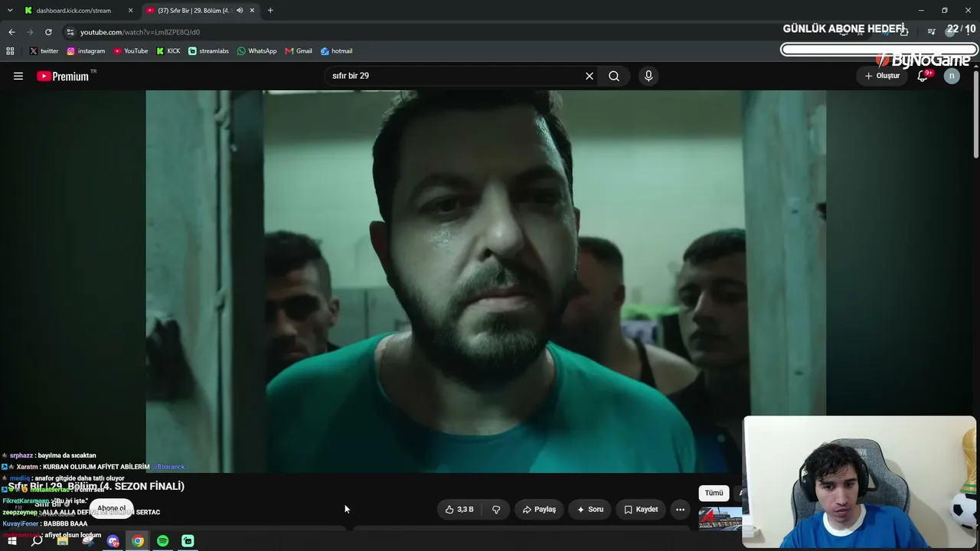980x551 pixels.
Task: Open the Windows Start menu
Action: 11,541
